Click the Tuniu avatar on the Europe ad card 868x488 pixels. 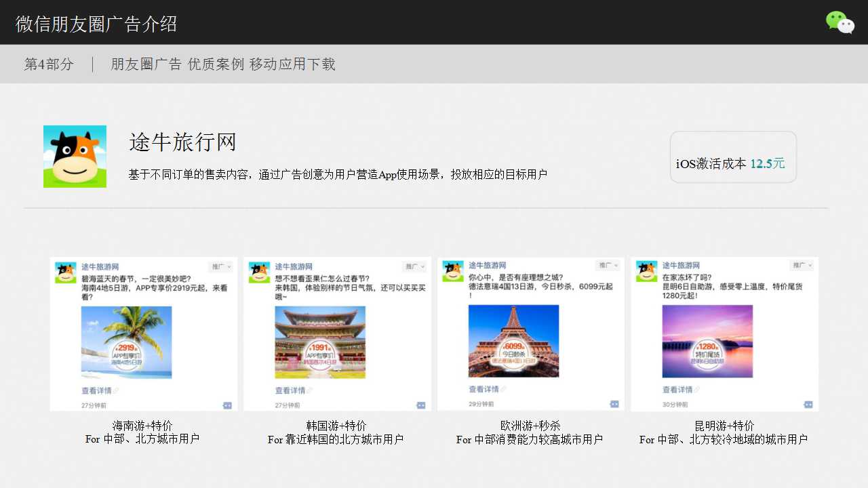pyautogui.click(x=453, y=270)
